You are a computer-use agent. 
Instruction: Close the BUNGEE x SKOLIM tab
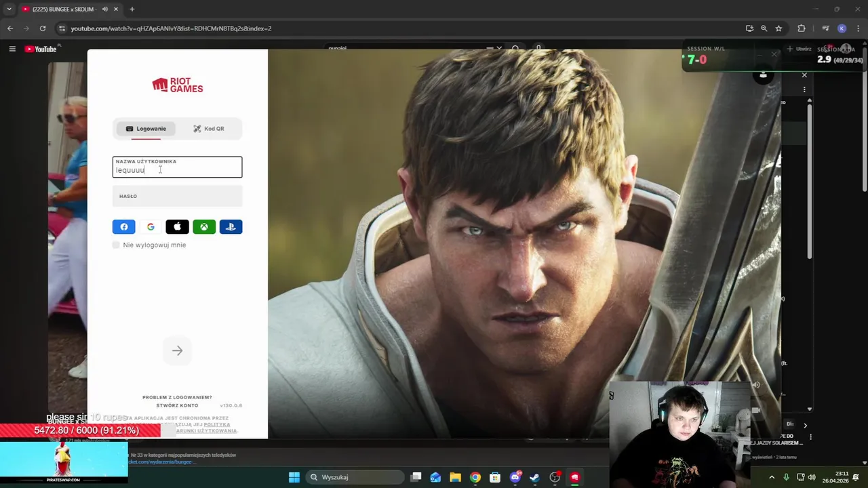pyautogui.click(x=116, y=9)
